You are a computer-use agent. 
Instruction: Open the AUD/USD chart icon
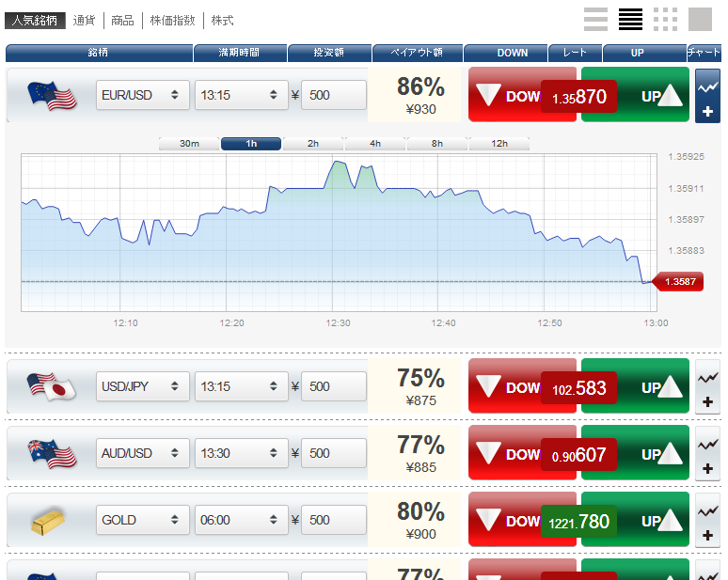[x=707, y=445]
